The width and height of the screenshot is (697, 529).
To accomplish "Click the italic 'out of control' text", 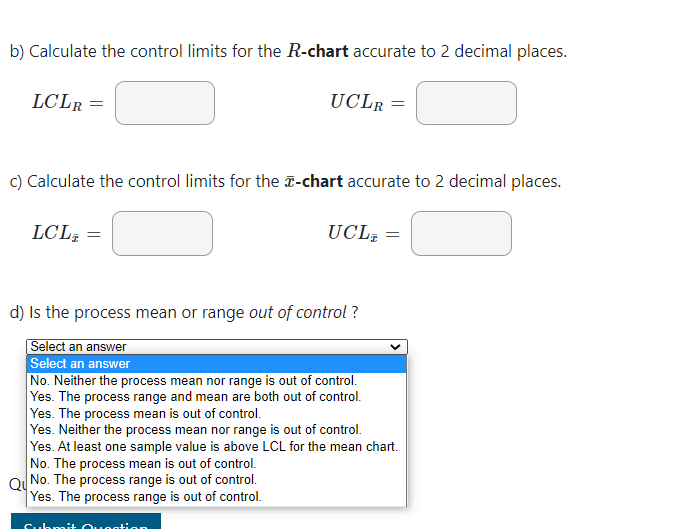I will (x=297, y=313).
